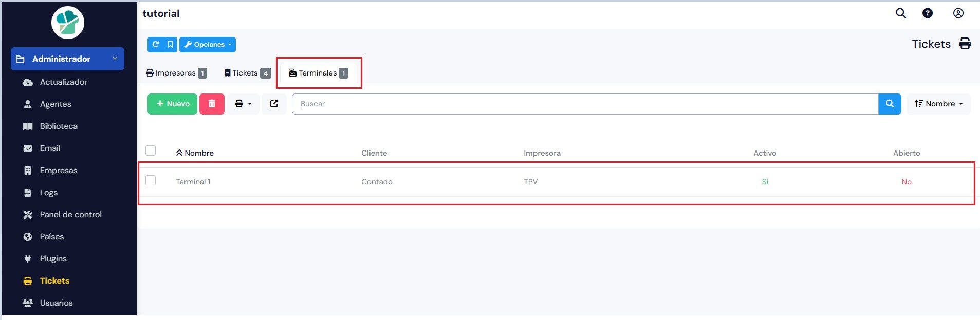Switch to the Tickets tab

click(x=247, y=73)
